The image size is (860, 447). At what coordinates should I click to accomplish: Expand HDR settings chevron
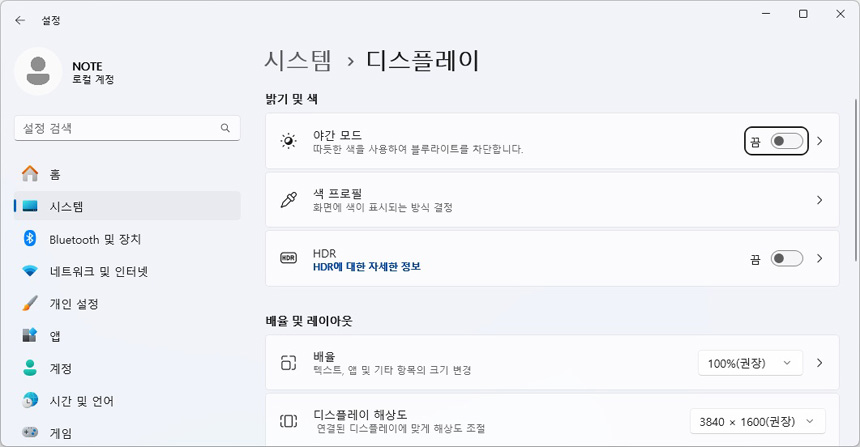[x=820, y=258]
